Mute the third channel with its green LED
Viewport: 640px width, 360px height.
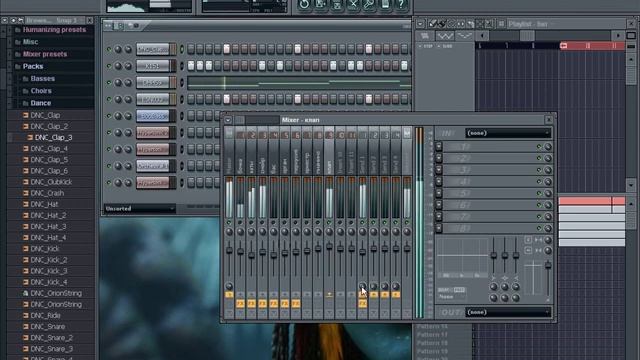click(109, 82)
